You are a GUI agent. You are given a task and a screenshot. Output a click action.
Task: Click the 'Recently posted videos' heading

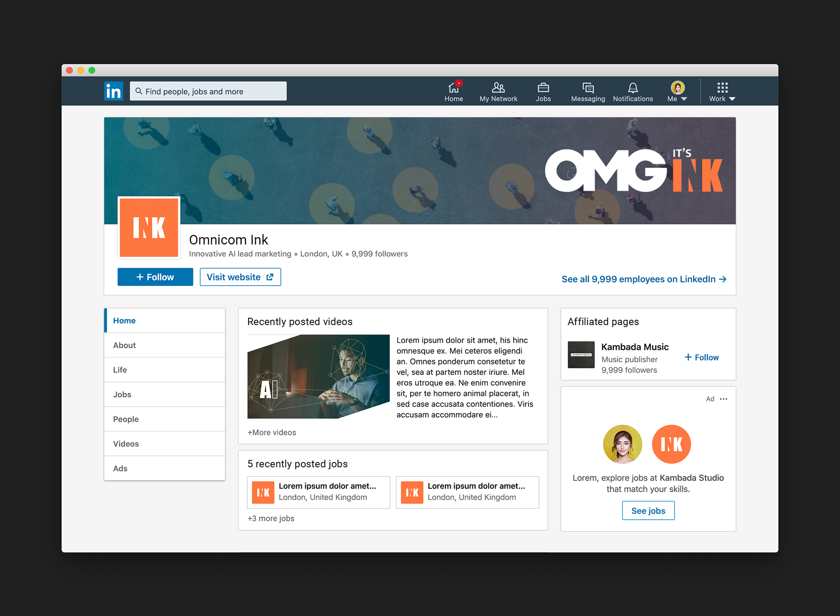coord(300,322)
